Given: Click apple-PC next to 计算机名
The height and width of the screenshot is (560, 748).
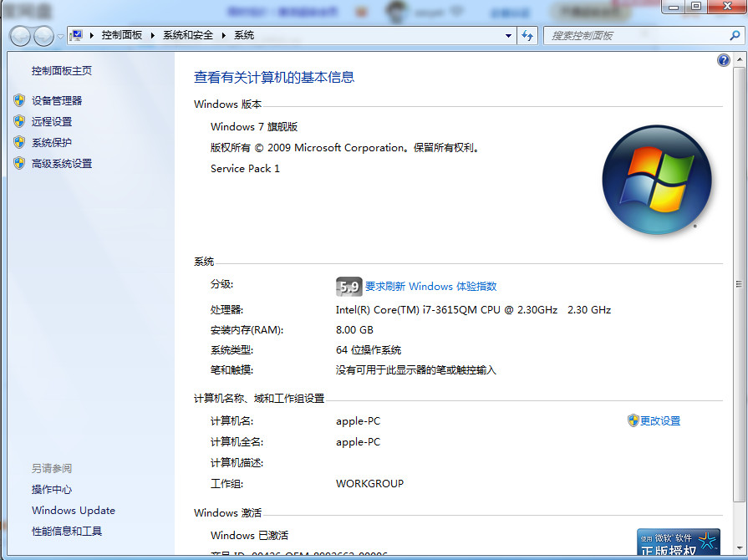Looking at the screenshot, I should tap(358, 421).
